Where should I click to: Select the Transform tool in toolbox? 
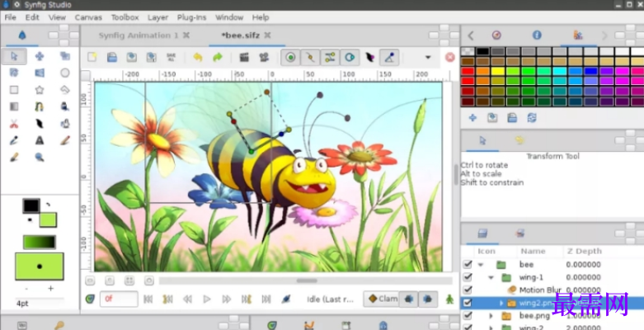pos(14,56)
